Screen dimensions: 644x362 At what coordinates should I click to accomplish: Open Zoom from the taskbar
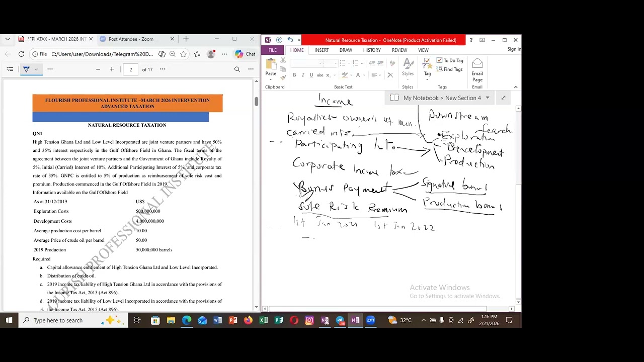(370, 320)
